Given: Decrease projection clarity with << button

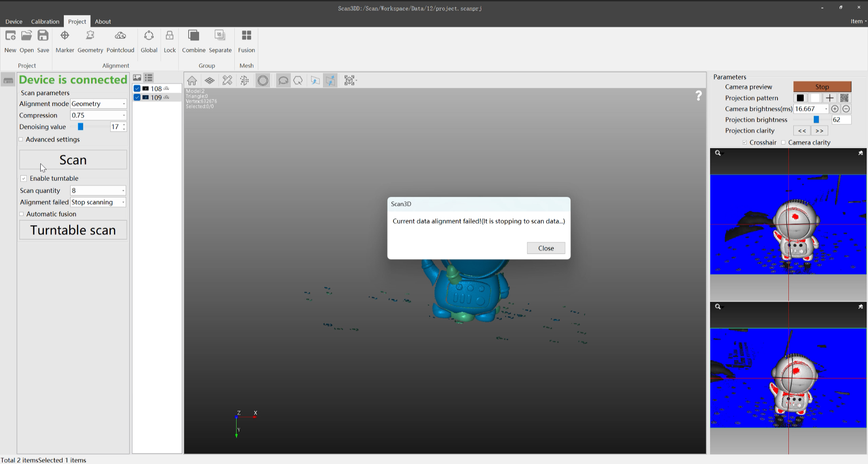Looking at the screenshot, I should pyautogui.click(x=802, y=131).
